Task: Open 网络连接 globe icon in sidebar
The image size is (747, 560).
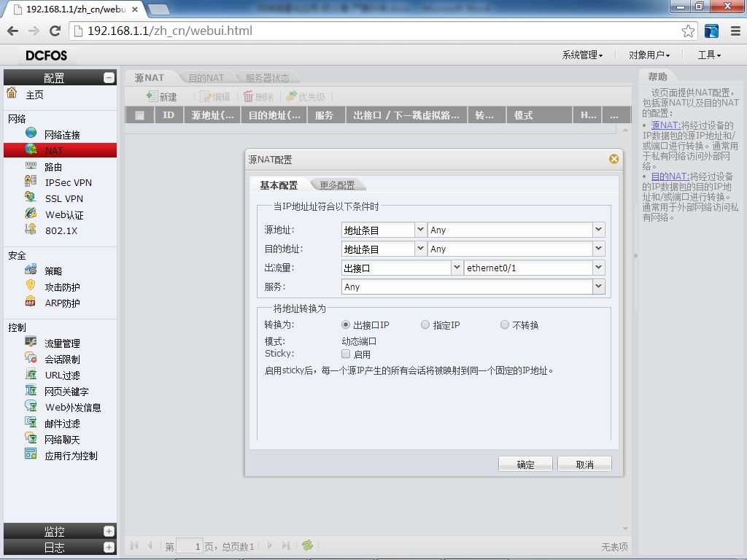Action: (x=31, y=133)
